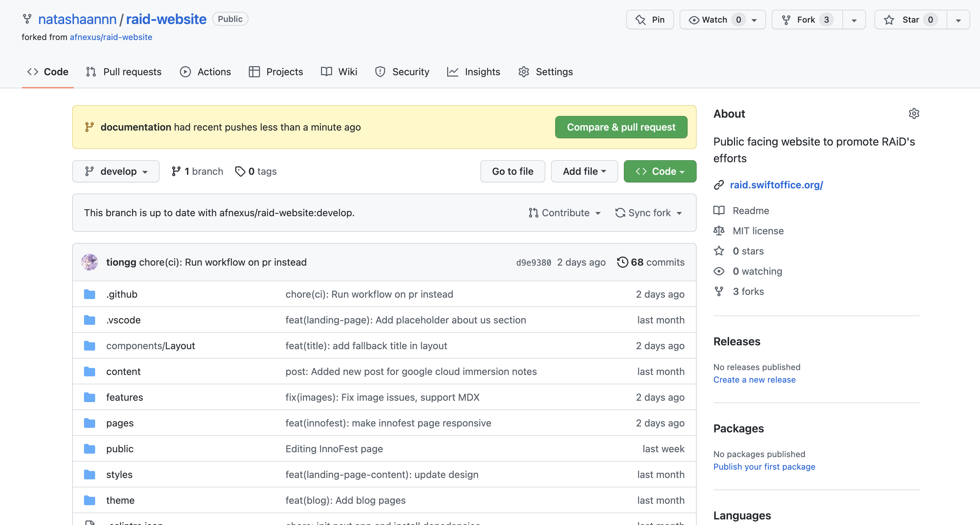
Task: Expand the Sync fork dropdown
Action: coord(649,213)
